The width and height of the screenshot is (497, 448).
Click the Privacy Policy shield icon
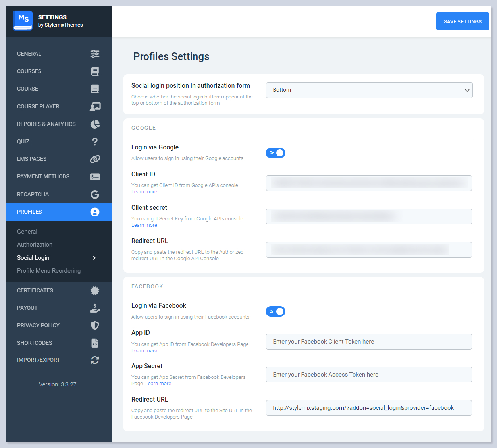pos(95,325)
